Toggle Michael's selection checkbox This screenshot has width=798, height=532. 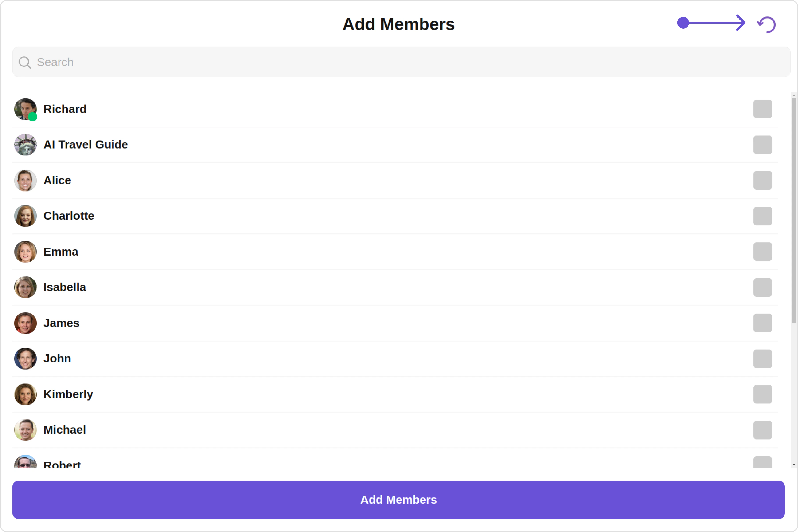click(x=762, y=430)
